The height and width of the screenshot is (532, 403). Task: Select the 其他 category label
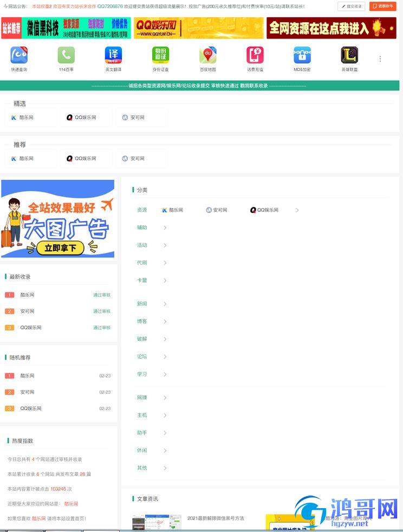click(142, 468)
